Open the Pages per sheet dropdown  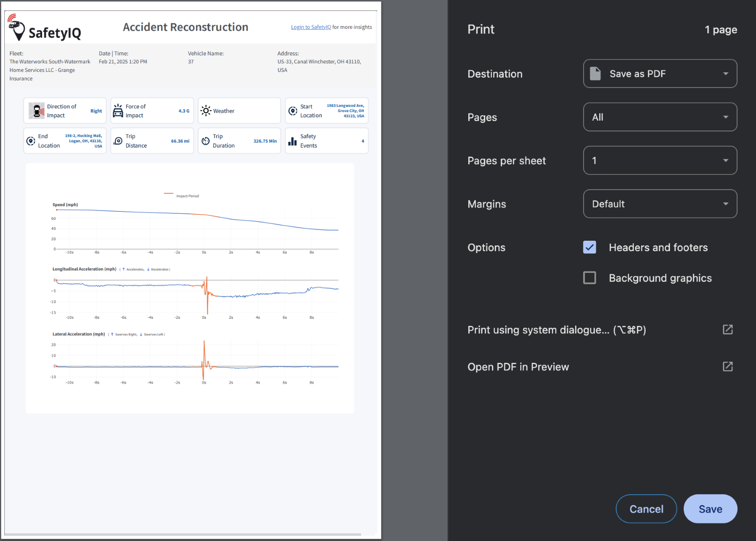[660, 160]
